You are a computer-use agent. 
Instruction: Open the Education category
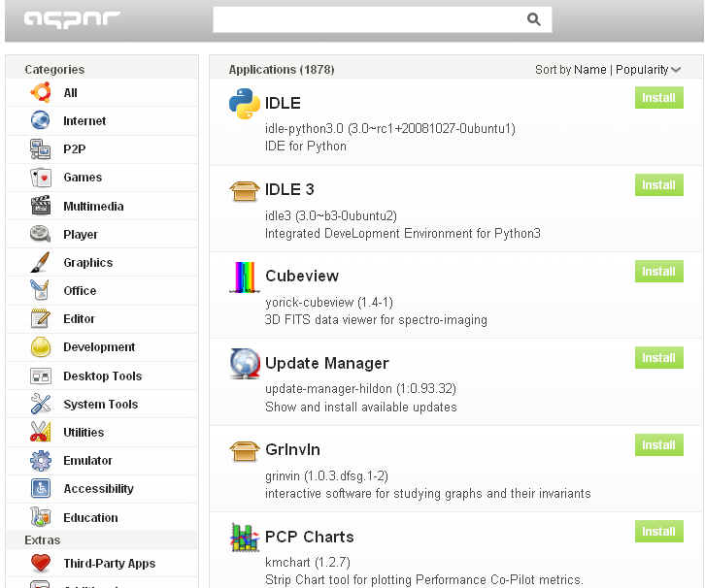tap(102, 517)
